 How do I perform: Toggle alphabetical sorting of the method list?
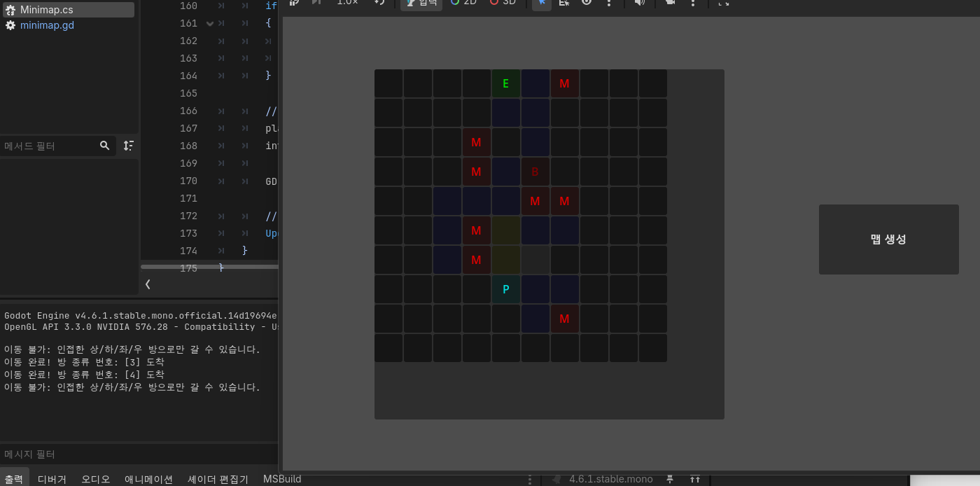128,146
